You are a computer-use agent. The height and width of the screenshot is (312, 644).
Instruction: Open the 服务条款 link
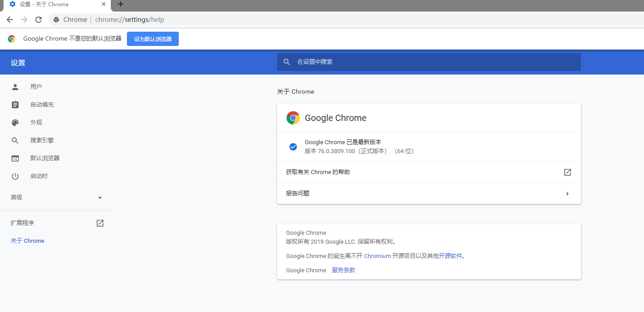tap(343, 270)
